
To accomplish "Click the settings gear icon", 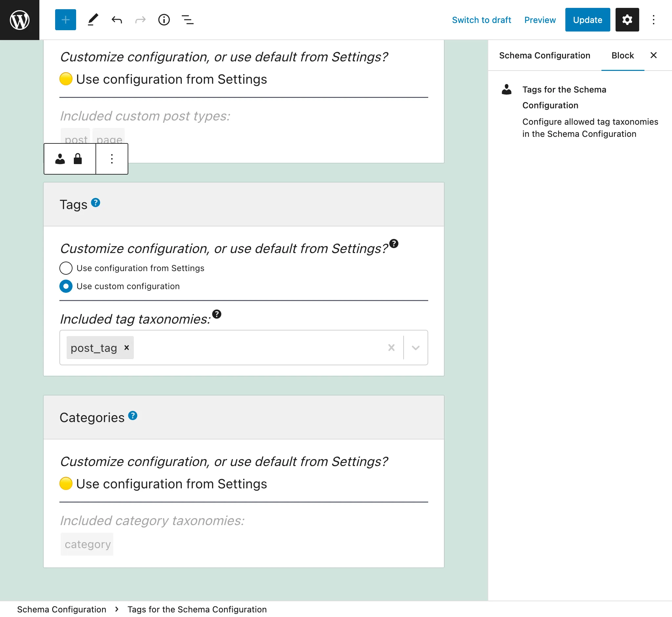I will point(627,19).
